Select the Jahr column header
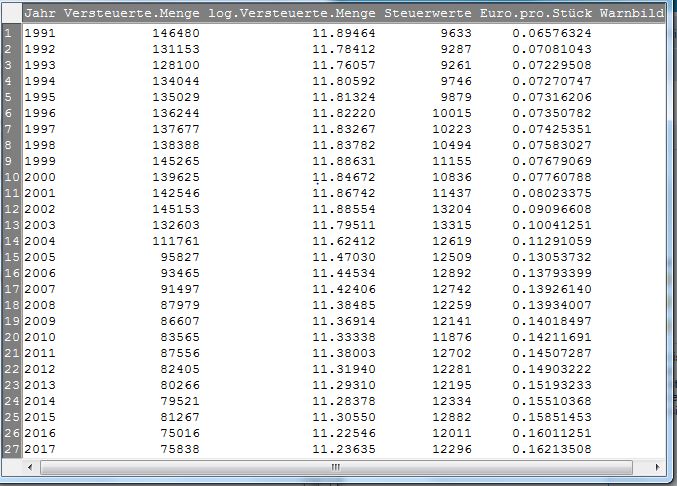The width and height of the screenshot is (677, 486). click(40, 15)
